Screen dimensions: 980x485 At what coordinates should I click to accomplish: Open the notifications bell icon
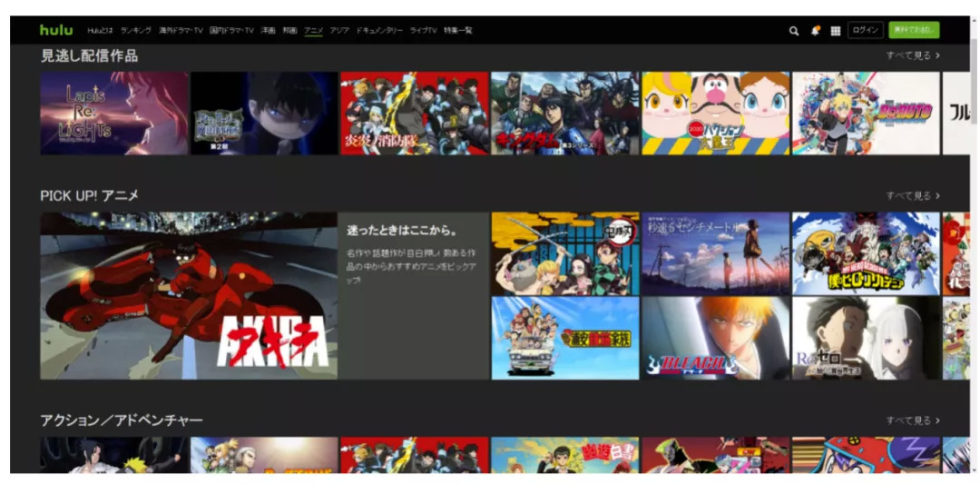(815, 31)
